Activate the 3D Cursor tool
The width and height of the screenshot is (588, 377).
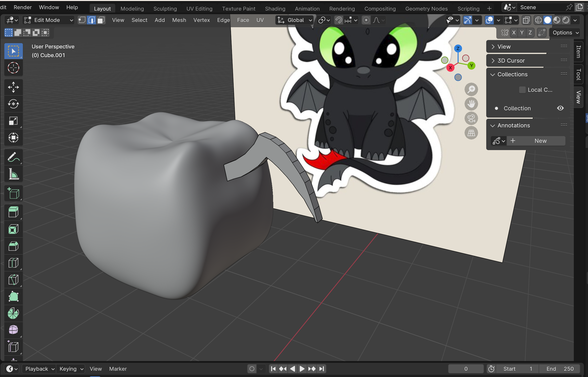click(13, 68)
